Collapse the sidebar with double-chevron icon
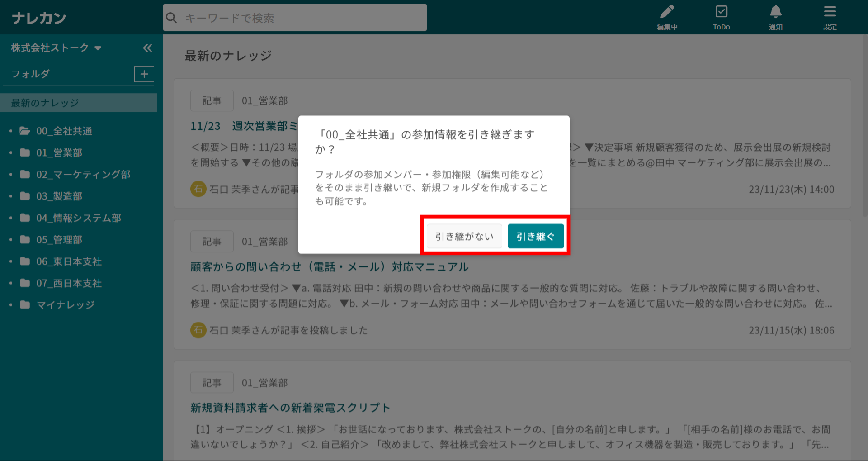Screen dimensions: 868x461 coord(147,48)
